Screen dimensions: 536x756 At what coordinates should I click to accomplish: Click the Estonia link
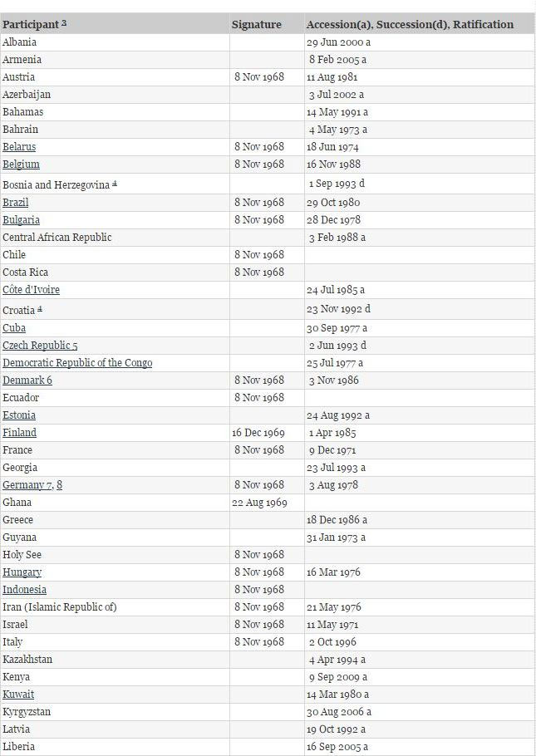19,415
